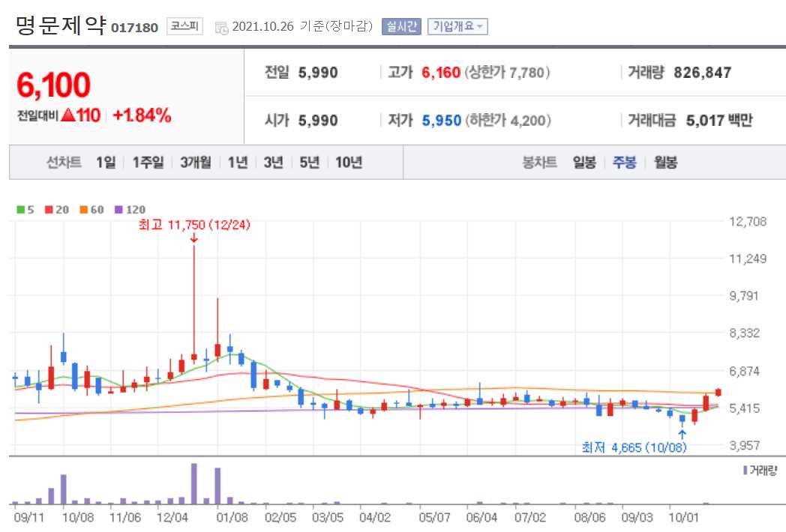Click the tallest volume bar near 12/24

point(194,483)
